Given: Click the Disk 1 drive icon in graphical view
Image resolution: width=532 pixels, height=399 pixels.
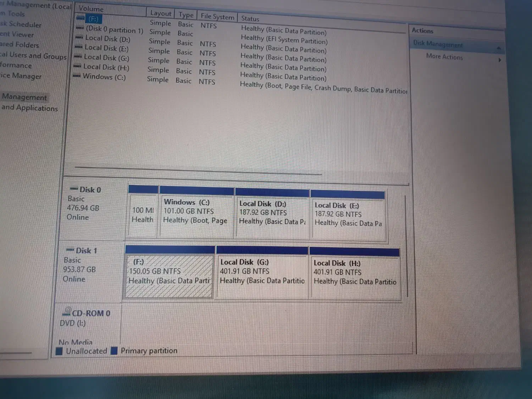Looking at the screenshot, I should pyautogui.click(x=71, y=250).
